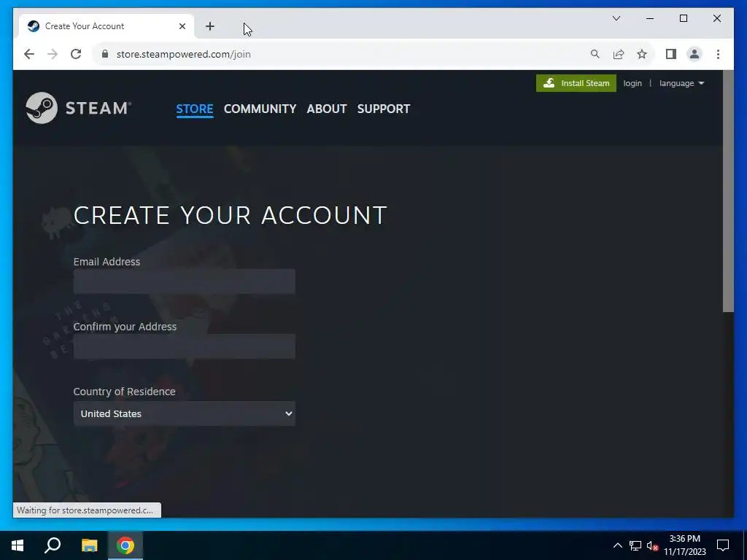
Task: Expand the language dropdown
Action: click(681, 83)
